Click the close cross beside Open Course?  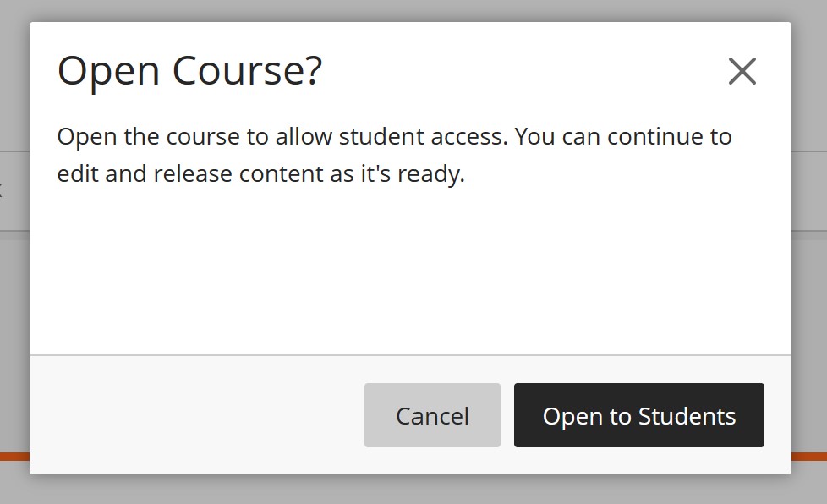(742, 71)
